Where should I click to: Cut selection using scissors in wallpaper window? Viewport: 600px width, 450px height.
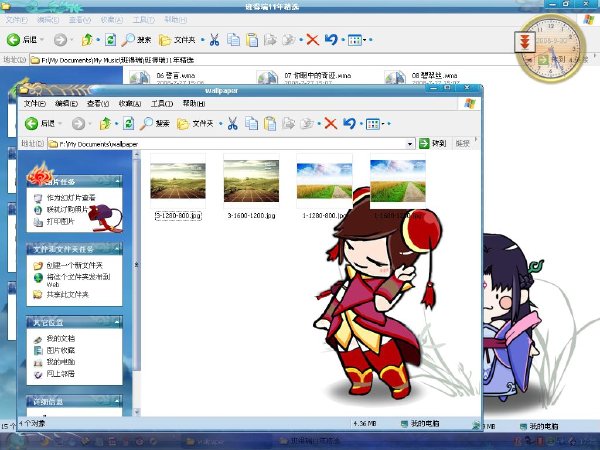pos(232,123)
